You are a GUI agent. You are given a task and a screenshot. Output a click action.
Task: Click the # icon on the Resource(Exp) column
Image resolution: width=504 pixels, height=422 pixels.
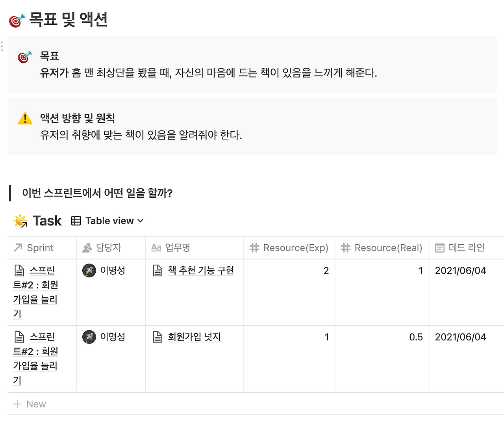tap(254, 247)
